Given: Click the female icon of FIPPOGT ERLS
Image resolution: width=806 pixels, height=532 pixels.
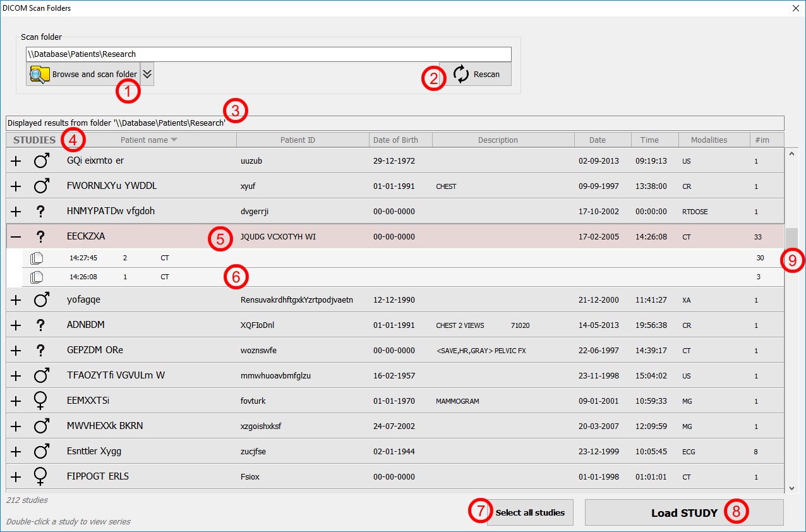Looking at the screenshot, I should coord(41,477).
